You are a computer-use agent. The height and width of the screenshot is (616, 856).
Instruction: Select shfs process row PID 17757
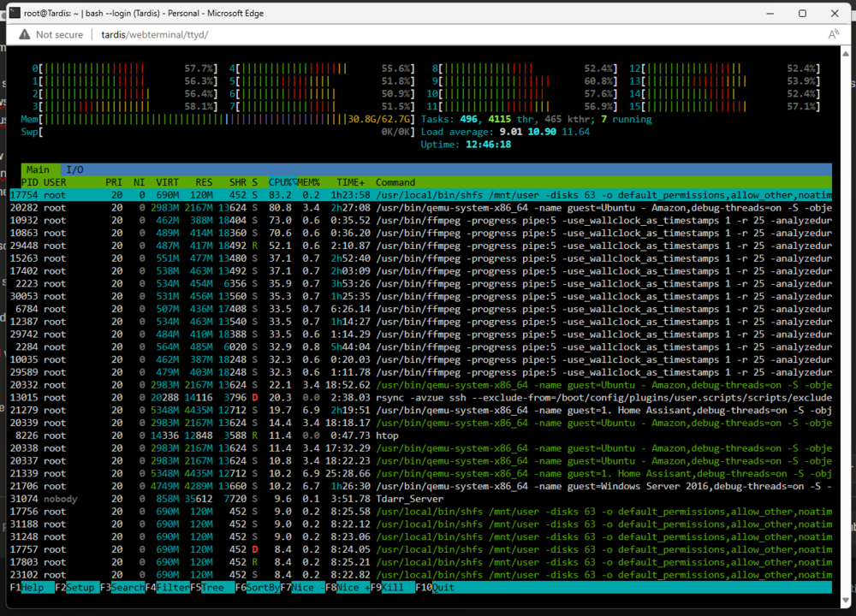(x=421, y=550)
